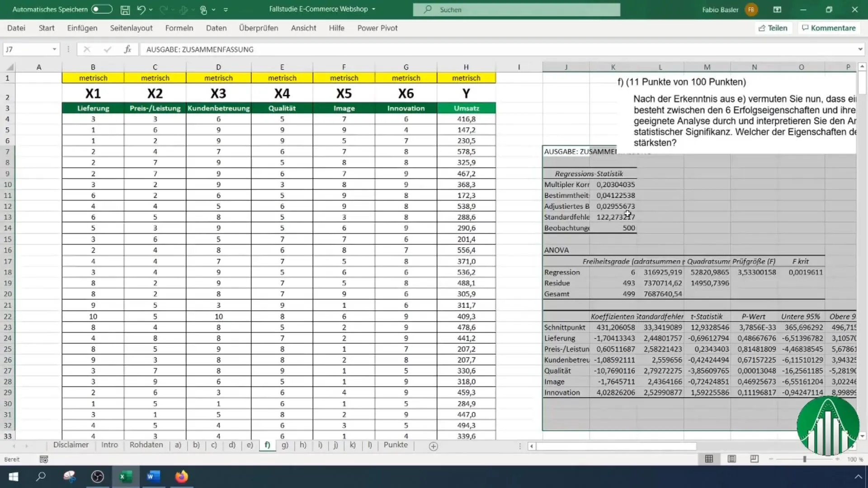868x488 pixels.
Task: Click the previous sheet navigation arrow
Action: click(14, 446)
